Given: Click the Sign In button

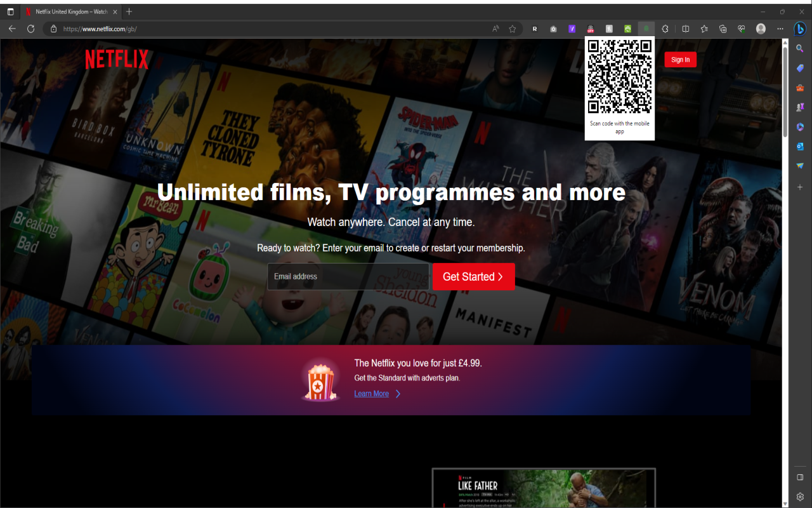Looking at the screenshot, I should coord(680,60).
